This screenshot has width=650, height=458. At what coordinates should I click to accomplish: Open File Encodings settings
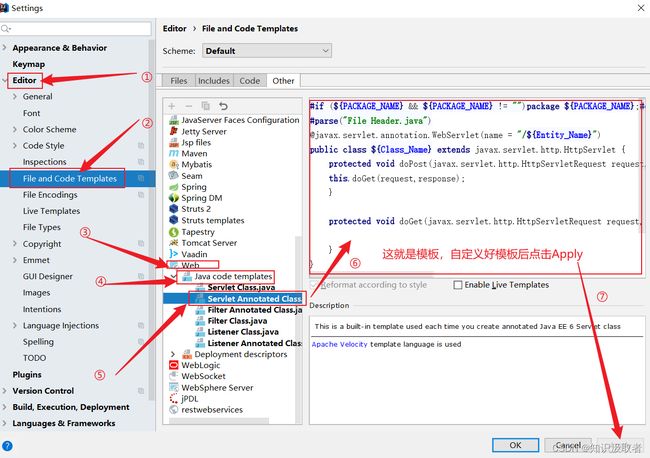click(50, 195)
